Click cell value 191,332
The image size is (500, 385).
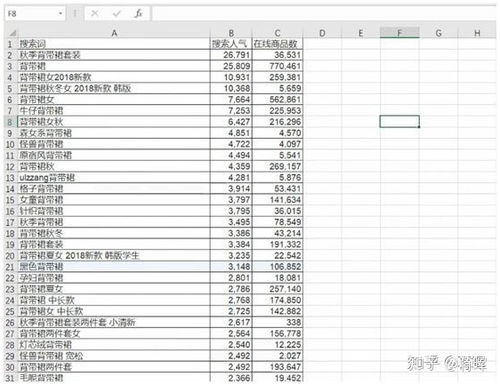[277, 244]
